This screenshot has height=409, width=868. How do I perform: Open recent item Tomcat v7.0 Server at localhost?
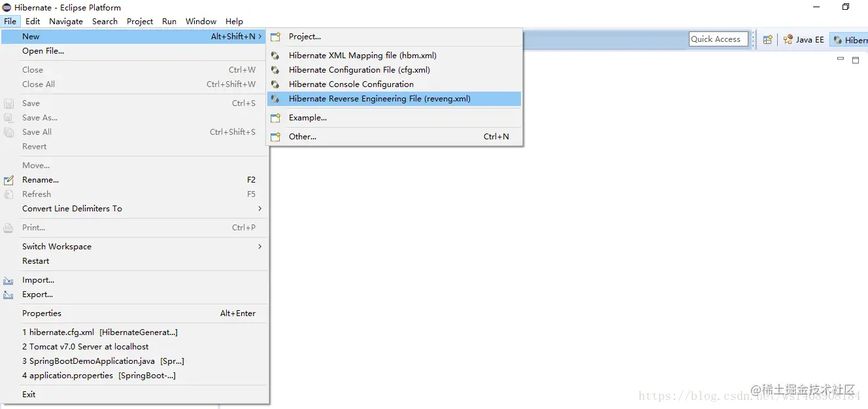click(135, 346)
